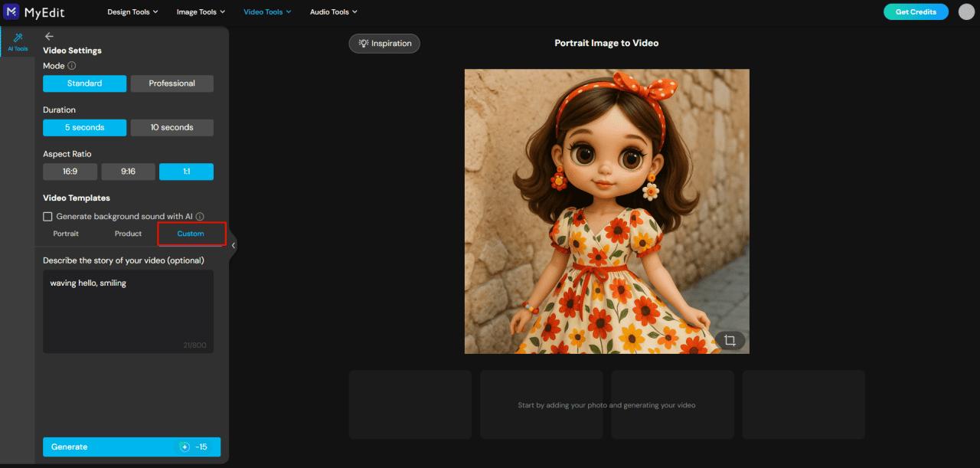980x468 pixels.
Task: Select the AI Tools sidebar icon
Action: (x=17, y=42)
